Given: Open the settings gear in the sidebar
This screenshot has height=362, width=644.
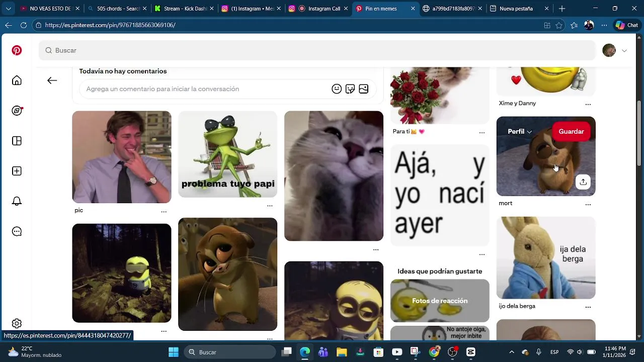Looking at the screenshot, I should [x=17, y=323].
